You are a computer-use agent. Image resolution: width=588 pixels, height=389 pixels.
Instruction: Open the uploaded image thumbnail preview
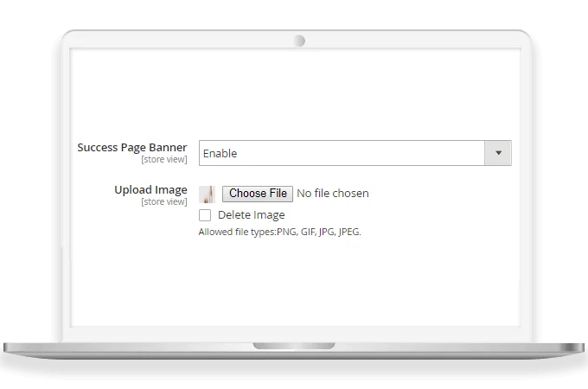(x=207, y=194)
